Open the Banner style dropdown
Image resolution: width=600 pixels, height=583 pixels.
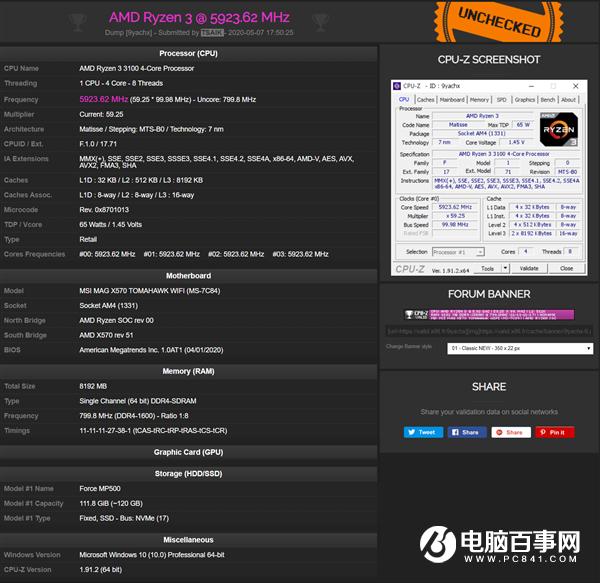pos(520,348)
